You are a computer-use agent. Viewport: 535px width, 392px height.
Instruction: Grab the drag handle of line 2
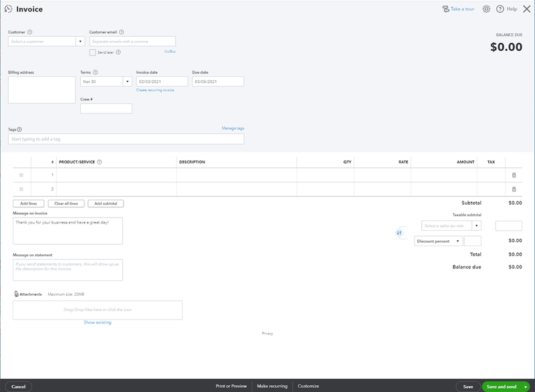(21, 189)
